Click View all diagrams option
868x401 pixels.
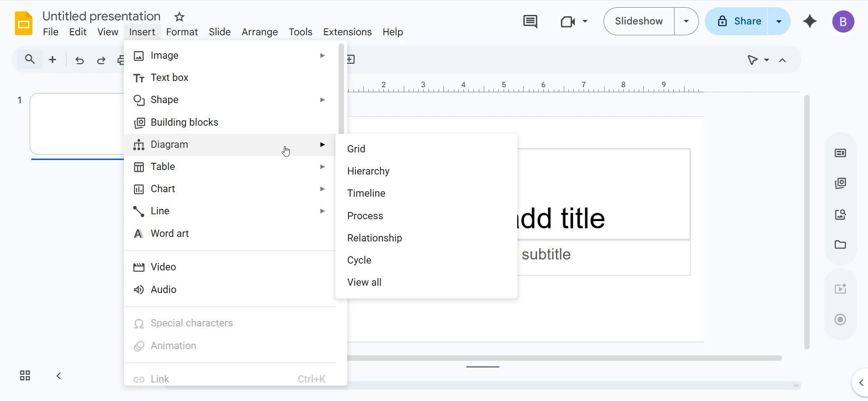tap(364, 282)
